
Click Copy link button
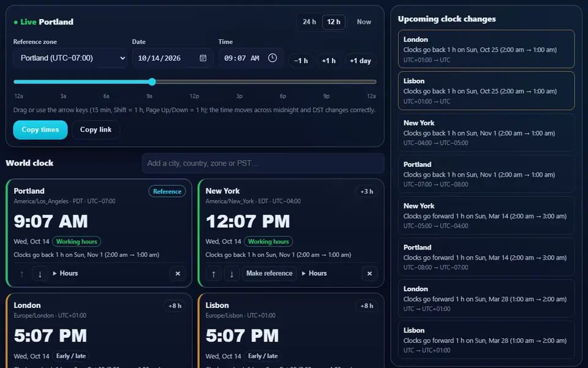pos(96,129)
